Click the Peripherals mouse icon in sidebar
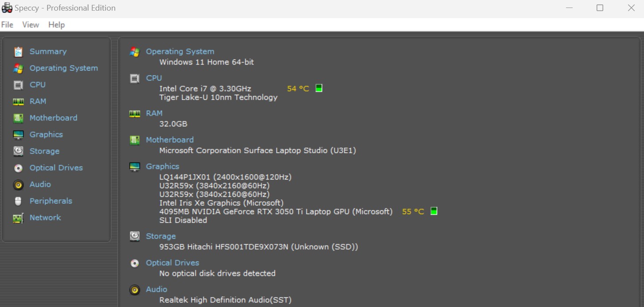Viewport: 644px width, 307px height. click(x=18, y=201)
